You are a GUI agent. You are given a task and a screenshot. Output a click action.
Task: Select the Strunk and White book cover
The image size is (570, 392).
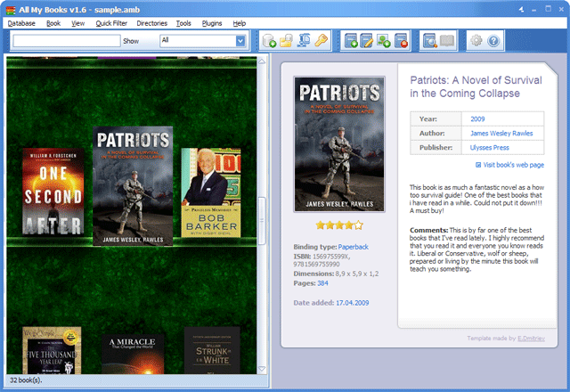click(212, 350)
